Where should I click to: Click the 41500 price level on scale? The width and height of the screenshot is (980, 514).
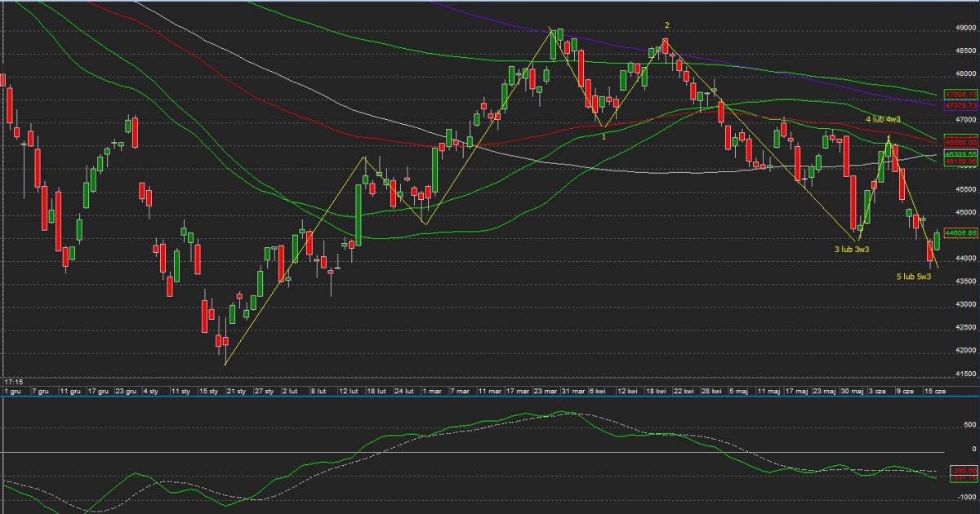point(964,374)
